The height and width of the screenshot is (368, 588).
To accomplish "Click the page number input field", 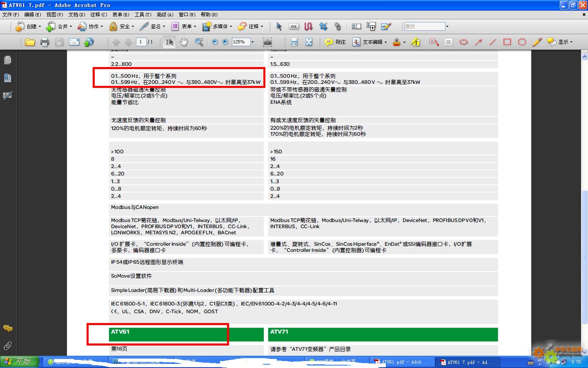I will pos(141,42).
